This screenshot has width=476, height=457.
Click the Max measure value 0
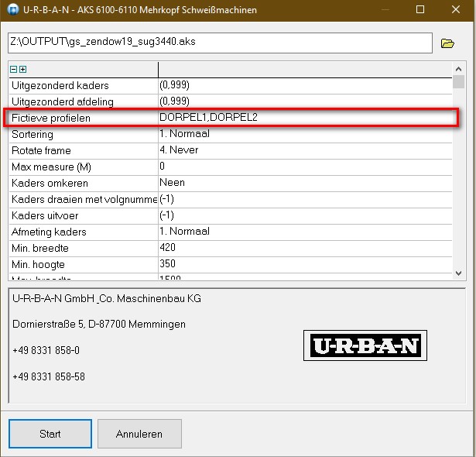162,167
